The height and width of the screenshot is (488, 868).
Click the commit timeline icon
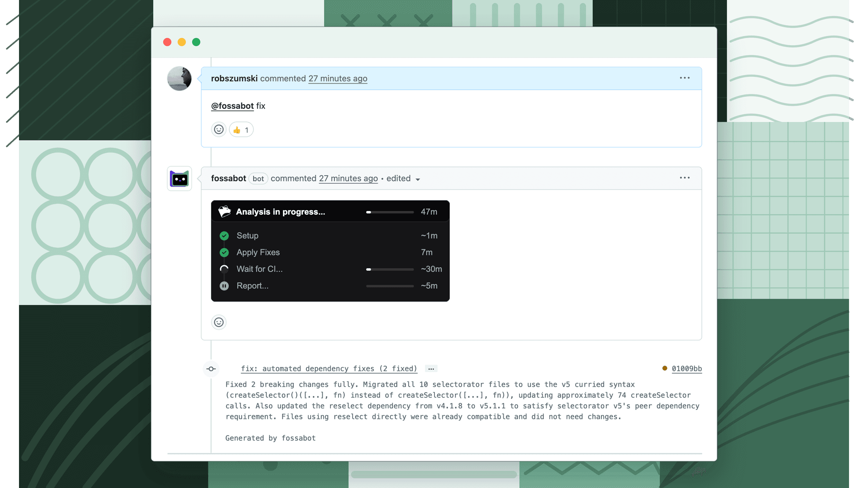tap(211, 369)
